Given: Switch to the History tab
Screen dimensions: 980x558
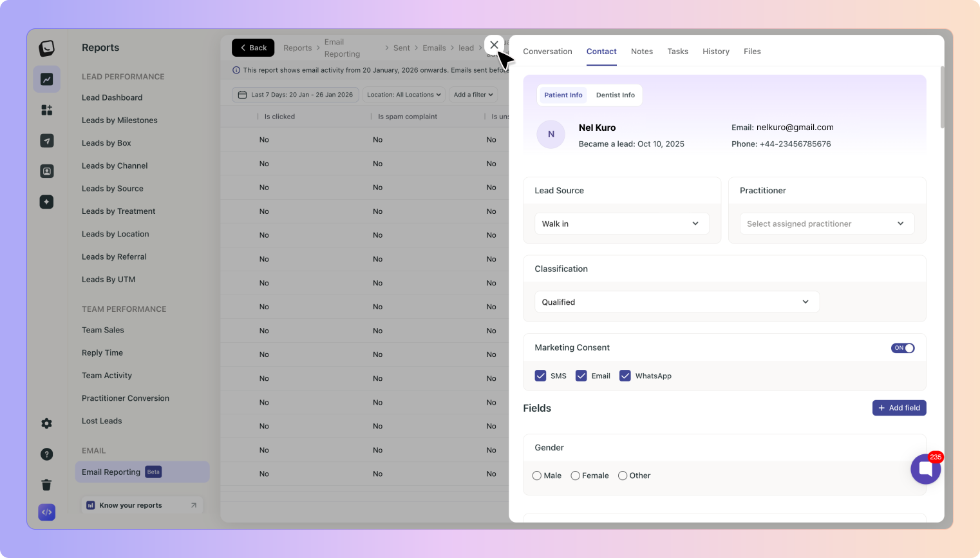Looking at the screenshot, I should click(716, 52).
